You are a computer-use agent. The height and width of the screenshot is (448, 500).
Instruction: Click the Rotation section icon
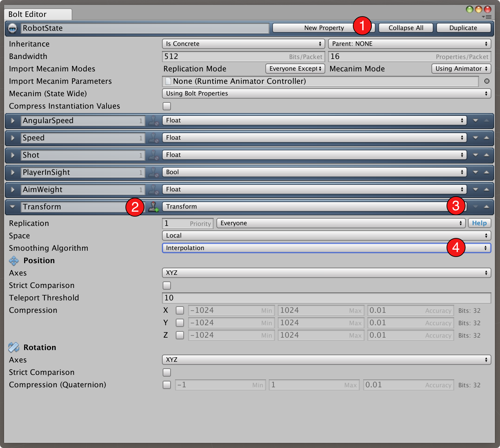tap(14, 347)
